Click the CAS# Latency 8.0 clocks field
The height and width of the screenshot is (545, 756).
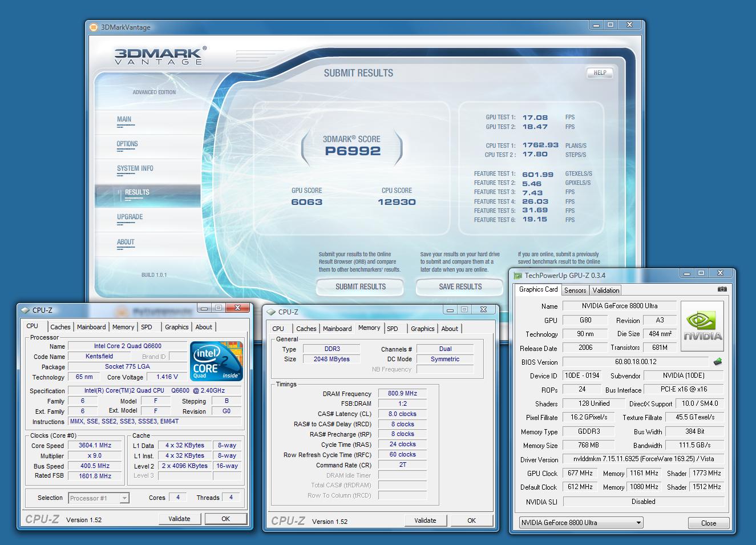click(x=402, y=414)
